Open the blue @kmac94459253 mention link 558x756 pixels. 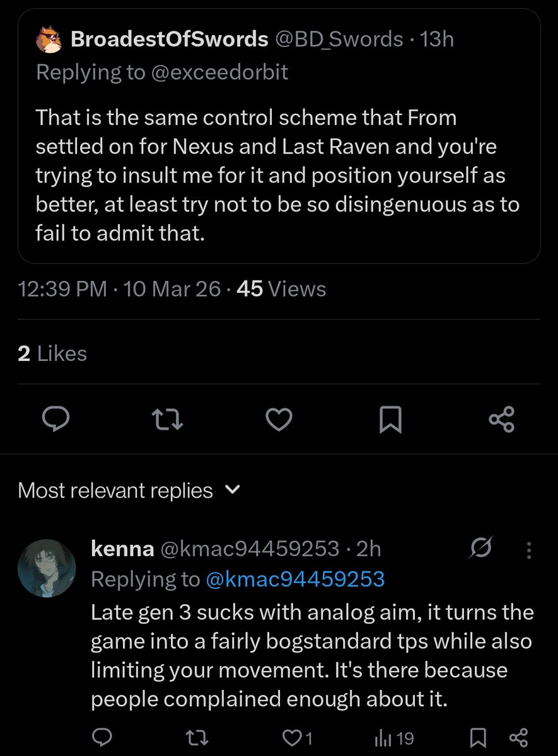(295, 580)
